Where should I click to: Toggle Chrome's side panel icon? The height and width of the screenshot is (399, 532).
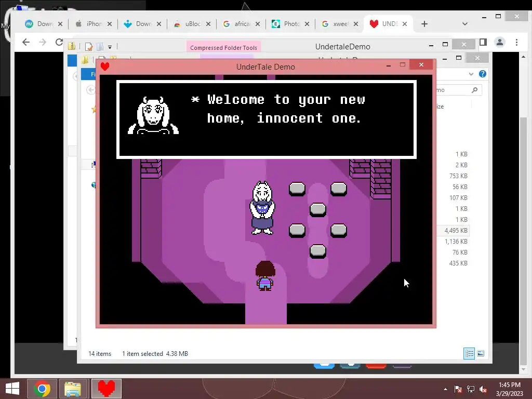(483, 42)
